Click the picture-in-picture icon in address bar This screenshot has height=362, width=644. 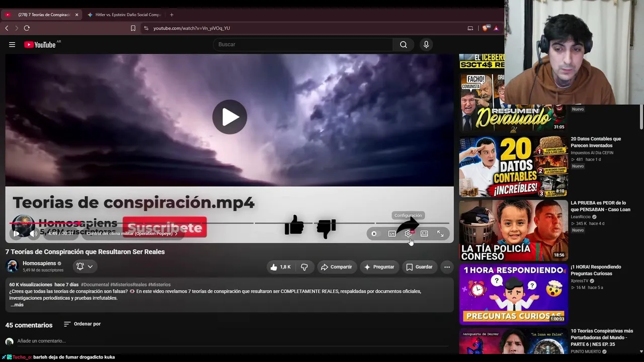coord(470,28)
